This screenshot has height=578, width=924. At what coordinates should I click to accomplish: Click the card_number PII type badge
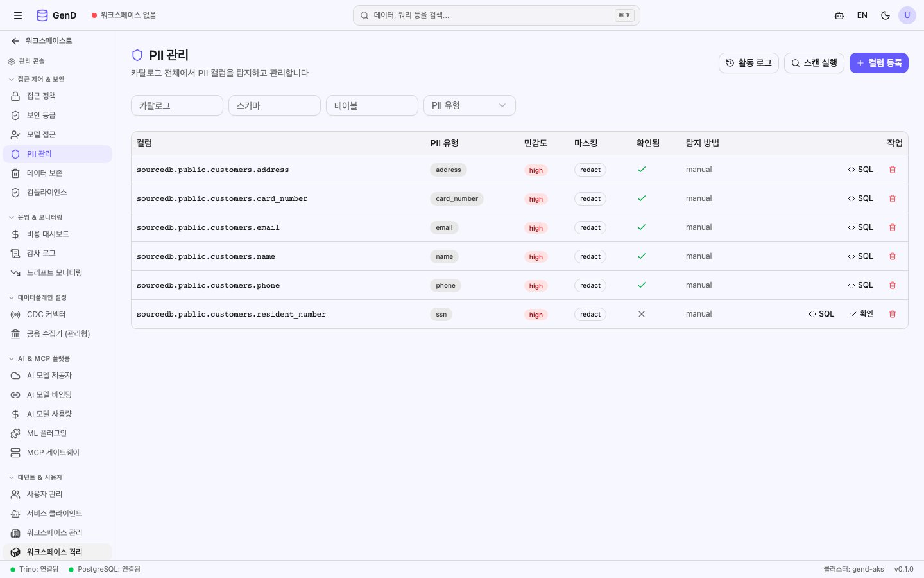pyautogui.click(x=457, y=198)
